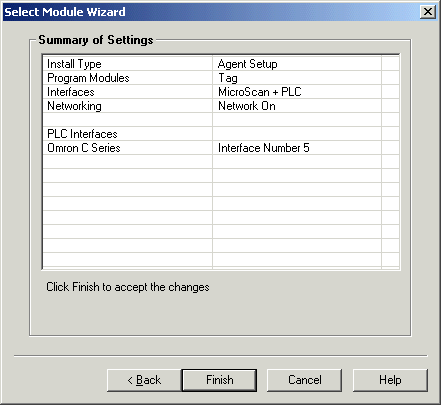Click the Tag value cell
Image resolution: width=441 pixels, height=405 pixels.
pos(297,78)
